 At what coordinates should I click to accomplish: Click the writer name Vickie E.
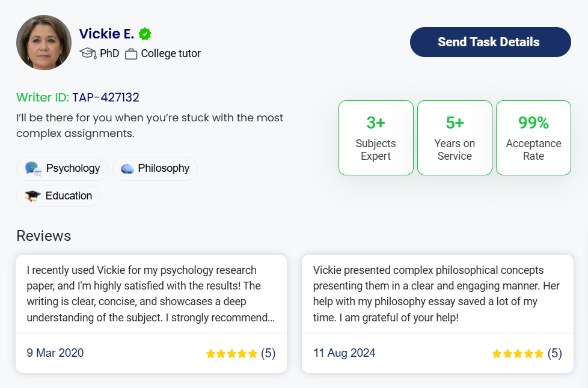point(106,34)
